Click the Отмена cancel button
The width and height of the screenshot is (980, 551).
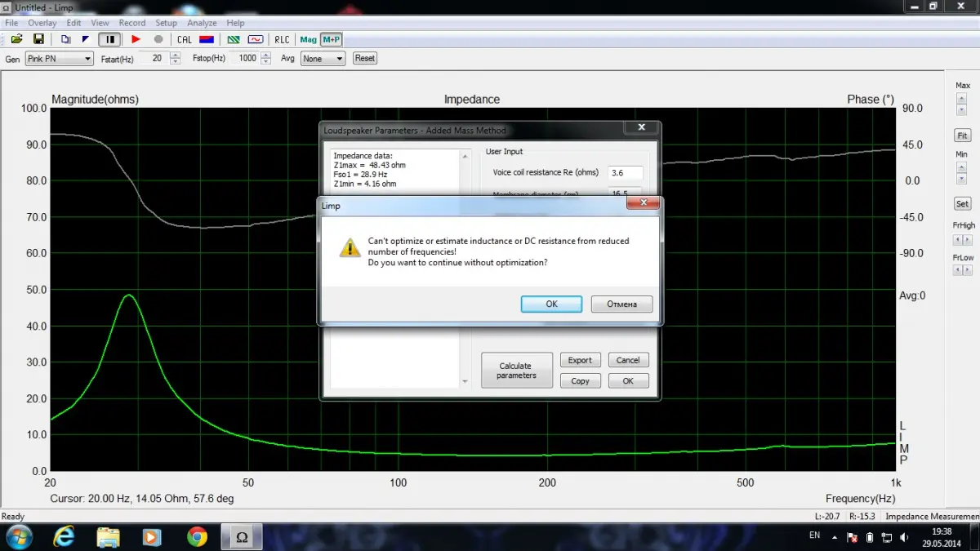click(621, 304)
